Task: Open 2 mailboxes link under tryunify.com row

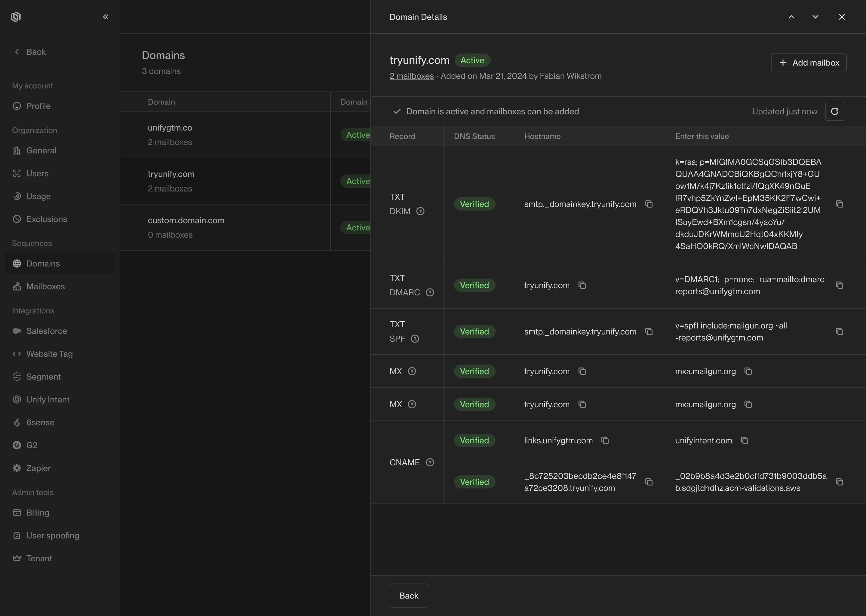Action: [x=170, y=189]
